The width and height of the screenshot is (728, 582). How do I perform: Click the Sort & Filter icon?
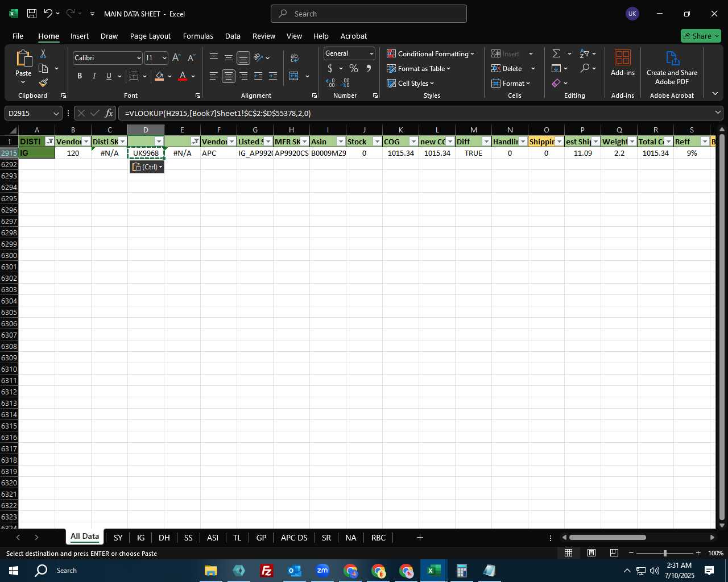[585, 53]
